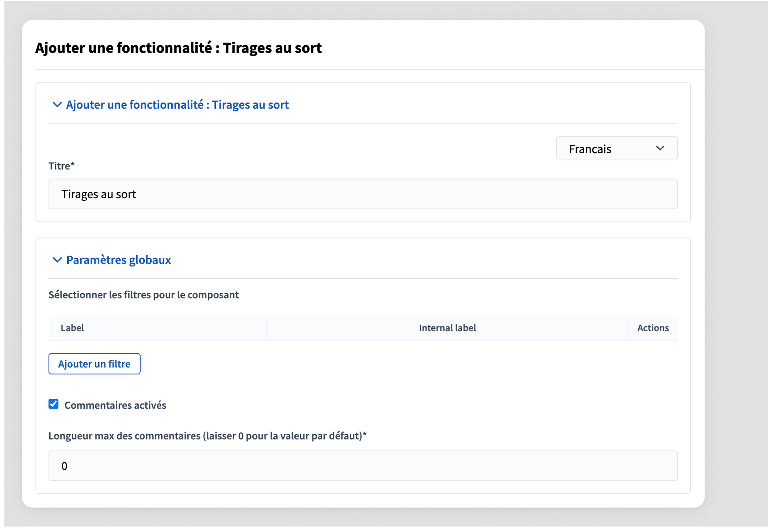Image resolution: width=768 pixels, height=532 pixels.
Task: Click 'Sélectionner les filtres pour le composant' text
Action: (144, 295)
